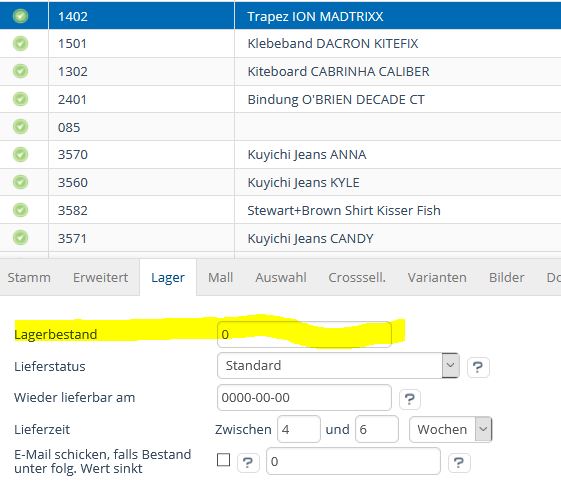Open the Lieferstatus Standard dropdown
The width and height of the screenshot is (561, 485).
338,366
